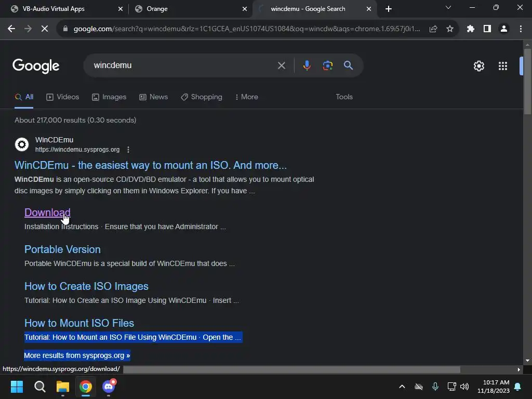Click the scrollbar down arrow

point(527,361)
